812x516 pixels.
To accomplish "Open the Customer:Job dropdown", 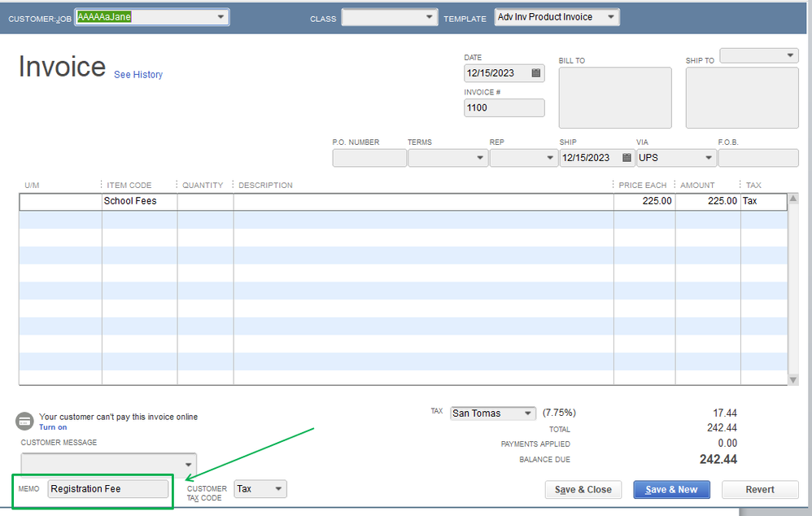I will pos(221,16).
